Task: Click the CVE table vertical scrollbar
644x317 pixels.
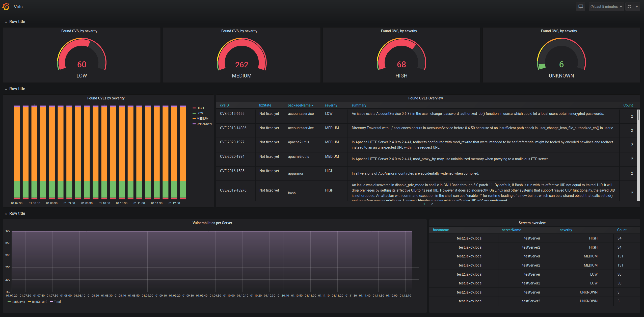Action: coord(638,115)
